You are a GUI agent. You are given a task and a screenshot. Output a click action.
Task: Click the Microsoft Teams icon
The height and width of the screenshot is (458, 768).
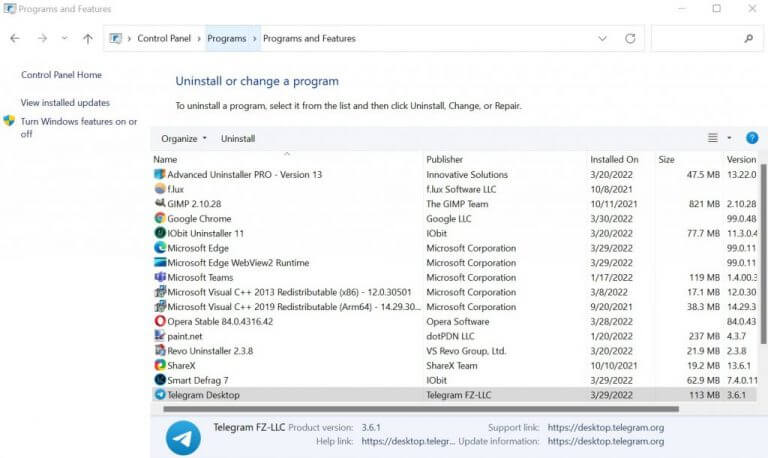click(x=160, y=277)
